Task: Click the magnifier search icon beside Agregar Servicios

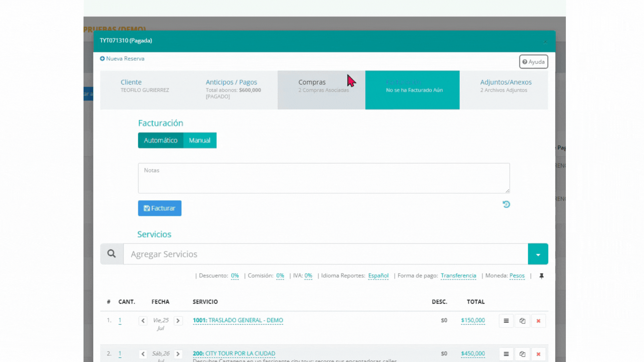Action: [x=112, y=254]
